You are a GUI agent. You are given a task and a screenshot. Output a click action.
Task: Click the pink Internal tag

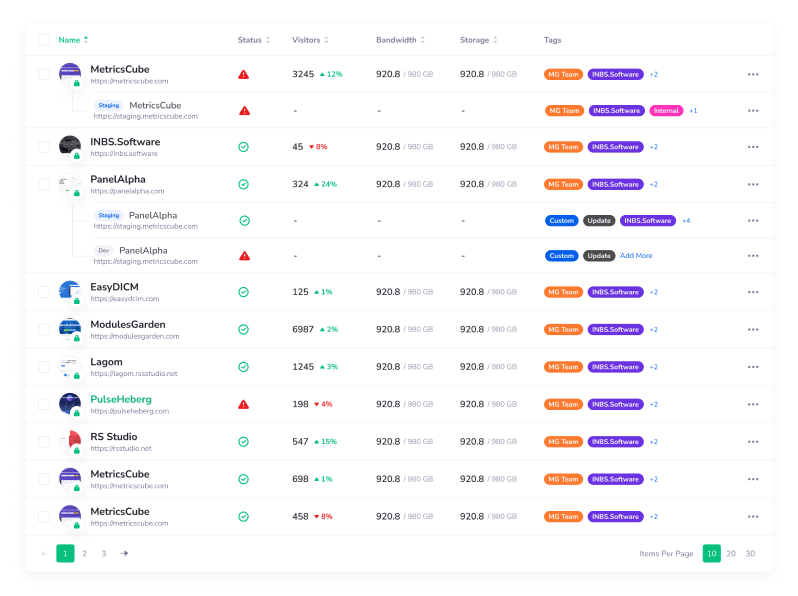[x=666, y=110]
